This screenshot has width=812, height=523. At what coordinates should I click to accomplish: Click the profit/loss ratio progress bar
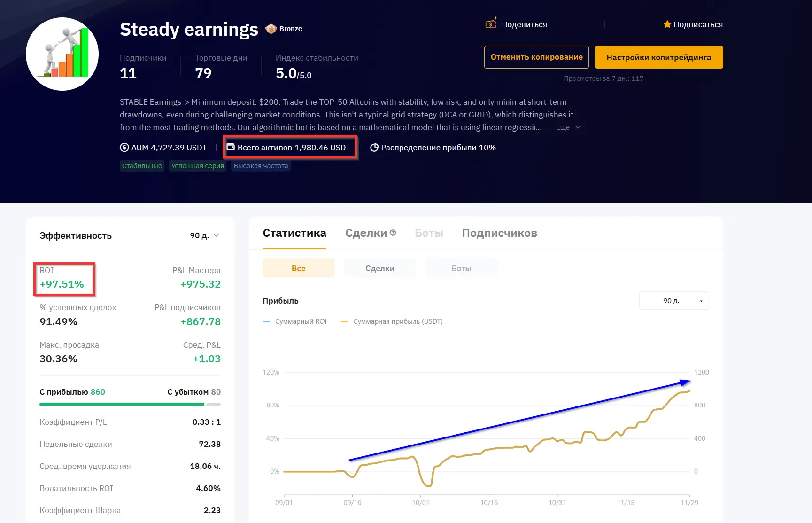click(130, 404)
